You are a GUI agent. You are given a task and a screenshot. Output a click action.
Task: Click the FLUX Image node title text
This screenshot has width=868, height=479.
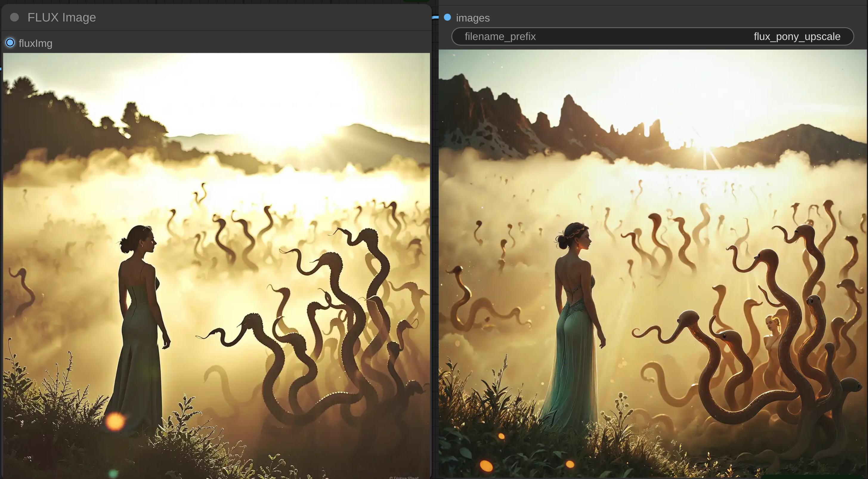click(x=62, y=18)
